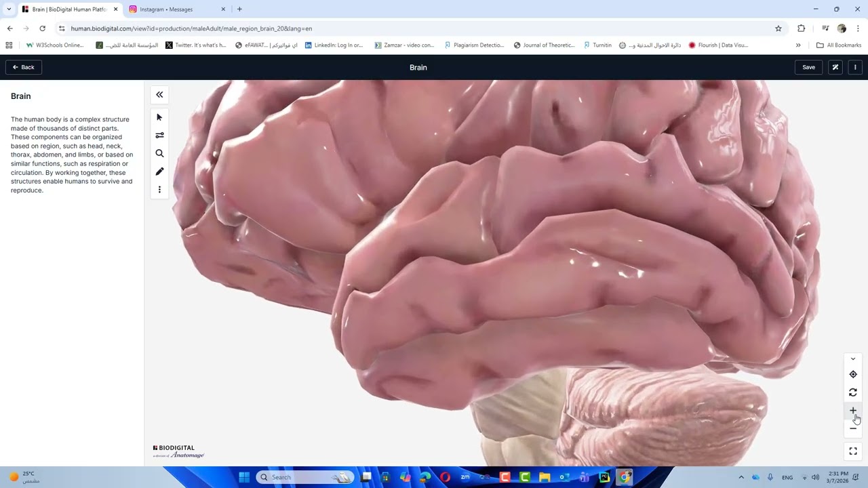Enter fullscreen mode in the viewer

pos(853,451)
